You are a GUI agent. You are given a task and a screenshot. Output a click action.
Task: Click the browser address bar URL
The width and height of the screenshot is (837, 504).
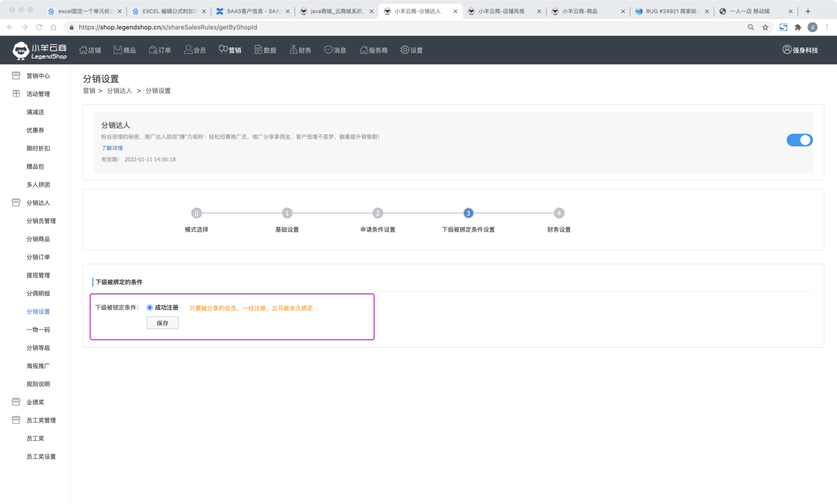[x=168, y=27]
